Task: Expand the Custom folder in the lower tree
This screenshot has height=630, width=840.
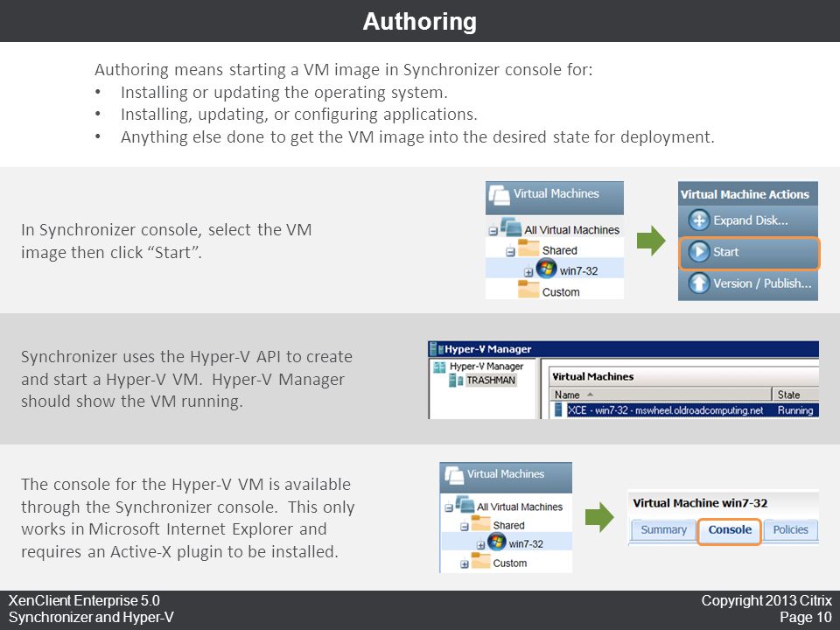Action: (x=464, y=564)
